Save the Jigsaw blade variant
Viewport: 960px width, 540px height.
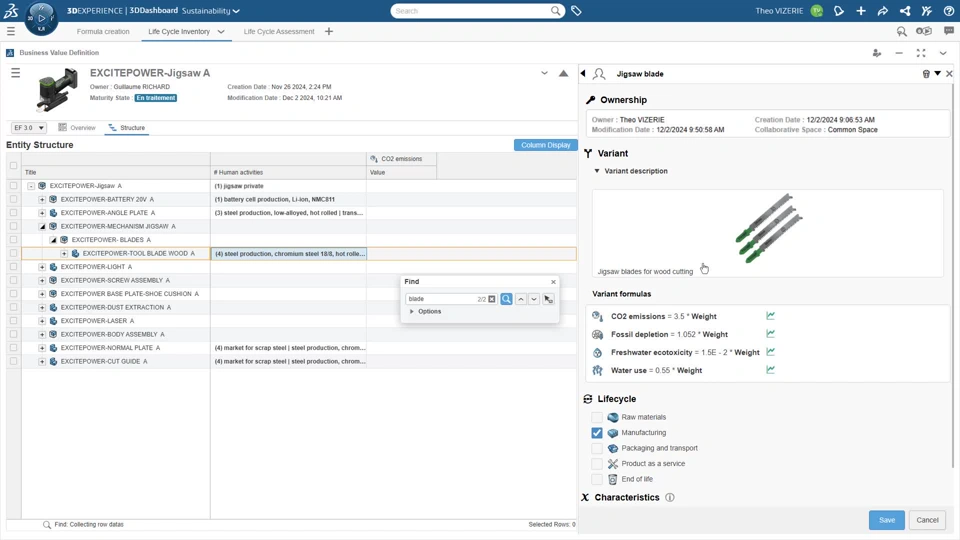coord(887,520)
